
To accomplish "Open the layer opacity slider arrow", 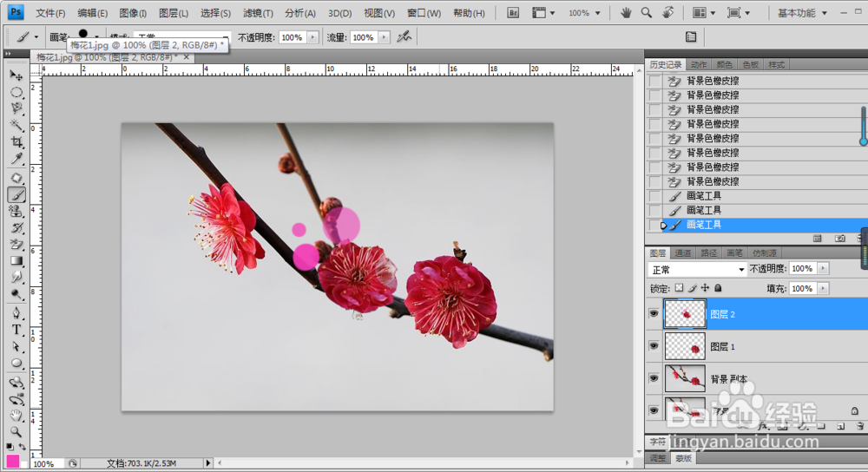I will pos(823,268).
